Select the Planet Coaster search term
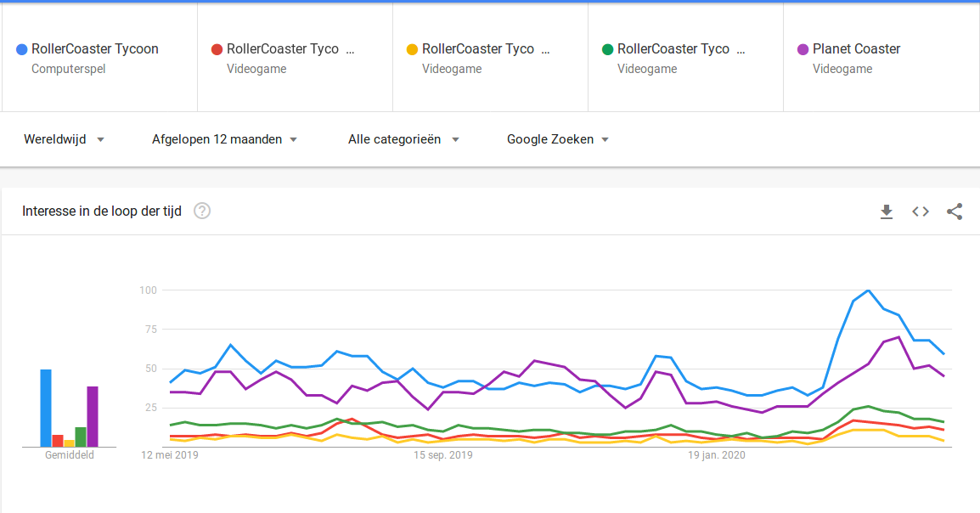980x513 pixels. (856, 48)
